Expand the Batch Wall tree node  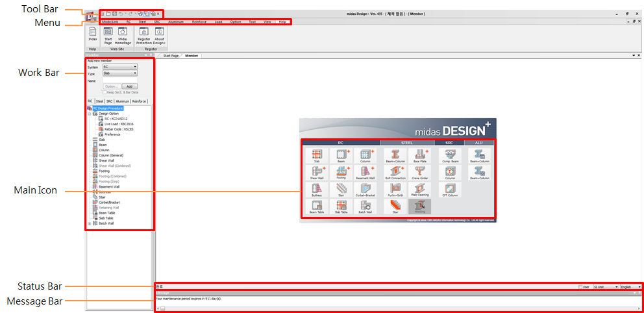(x=90, y=223)
